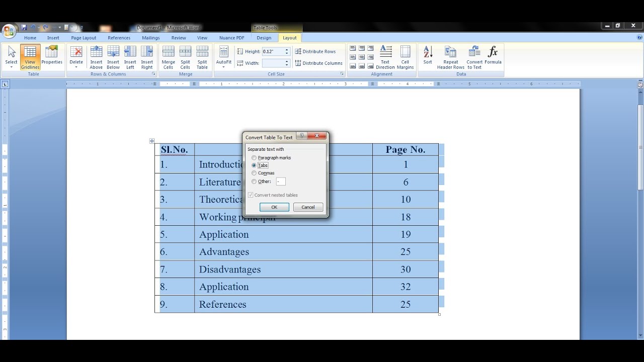Viewport: 644px width, 362px height.
Task: Open the Review tab
Action: coord(179,38)
